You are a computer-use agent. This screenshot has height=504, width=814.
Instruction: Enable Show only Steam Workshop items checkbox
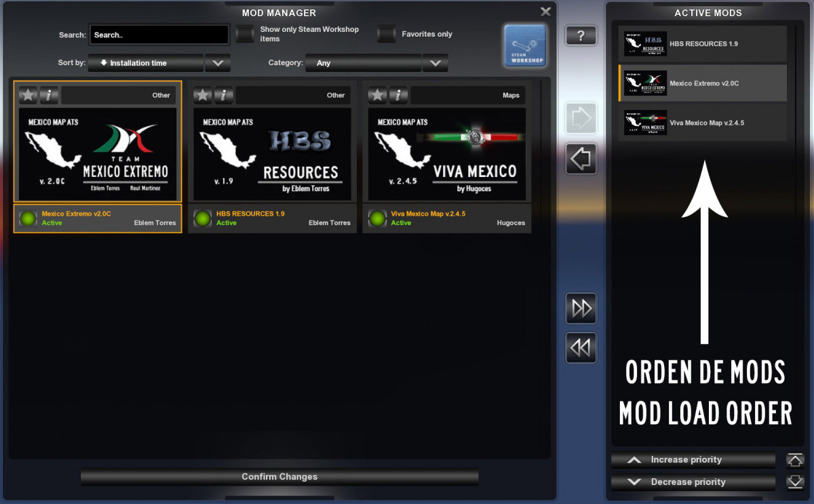pyautogui.click(x=245, y=34)
